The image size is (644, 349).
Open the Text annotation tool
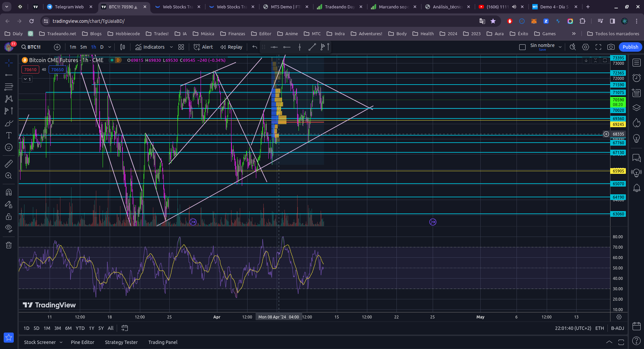pos(9,135)
